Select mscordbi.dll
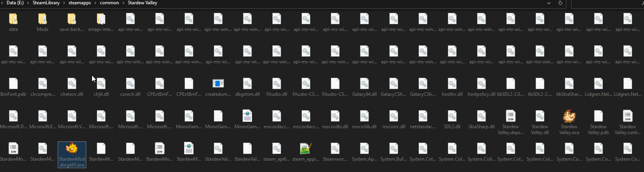This screenshot has height=172, width=644. (x=335, y=120)
